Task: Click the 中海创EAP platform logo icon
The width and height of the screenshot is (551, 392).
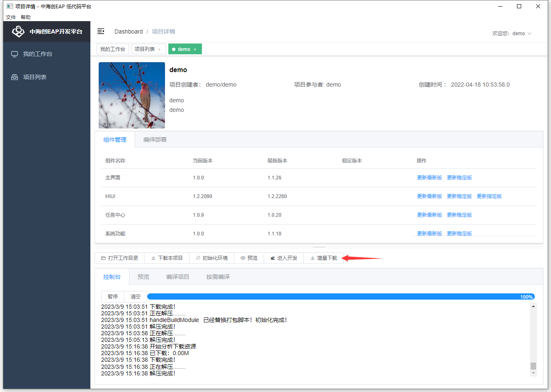Action: [x=18, y=31]
